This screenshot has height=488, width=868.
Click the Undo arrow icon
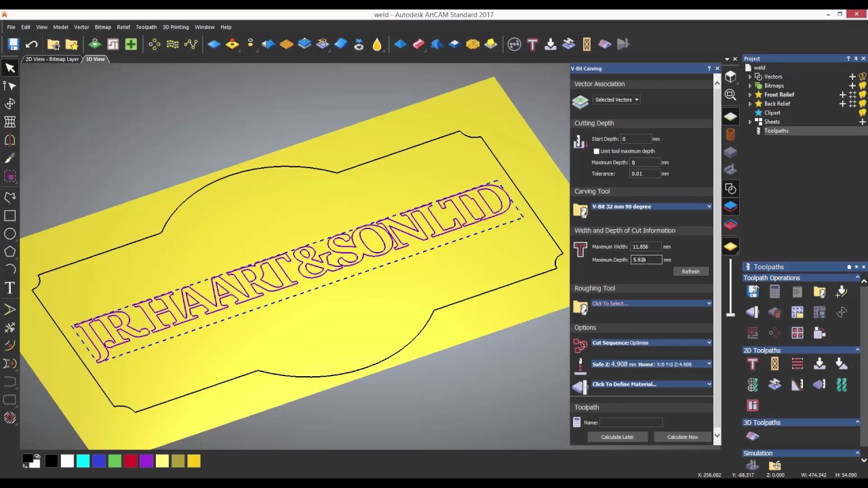click(x=31, y=44)
